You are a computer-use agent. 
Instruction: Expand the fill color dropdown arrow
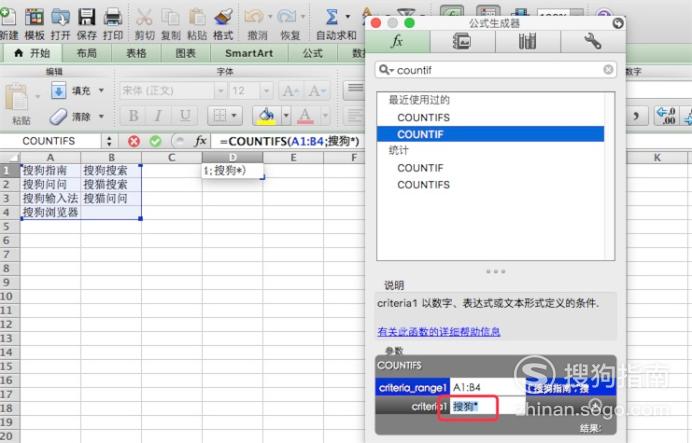pyautogui.click(x=286, y=116)
